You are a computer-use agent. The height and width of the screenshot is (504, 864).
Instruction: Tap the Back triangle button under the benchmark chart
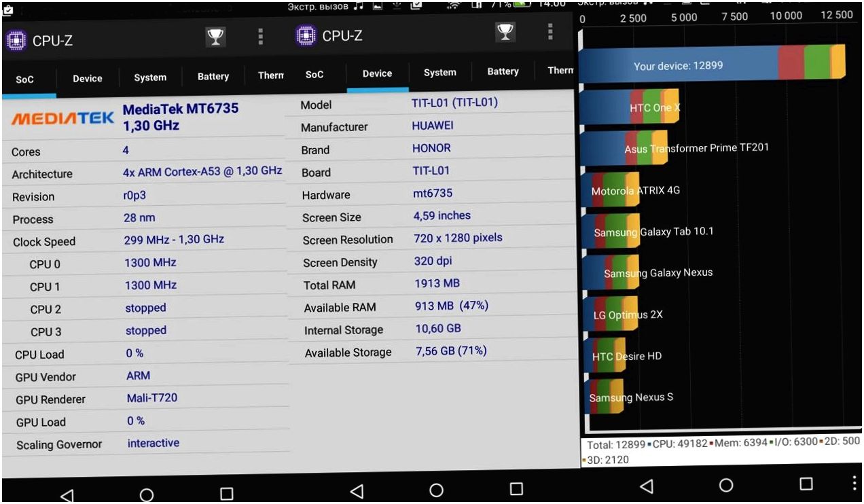pyautogui.click(x=647, y=486)
